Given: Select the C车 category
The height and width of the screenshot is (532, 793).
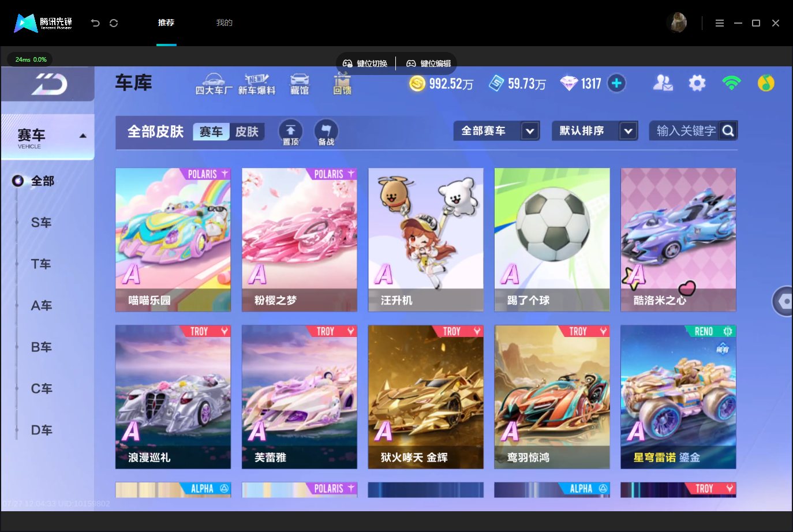Looking at the screenshot, I should coord(42,389).
